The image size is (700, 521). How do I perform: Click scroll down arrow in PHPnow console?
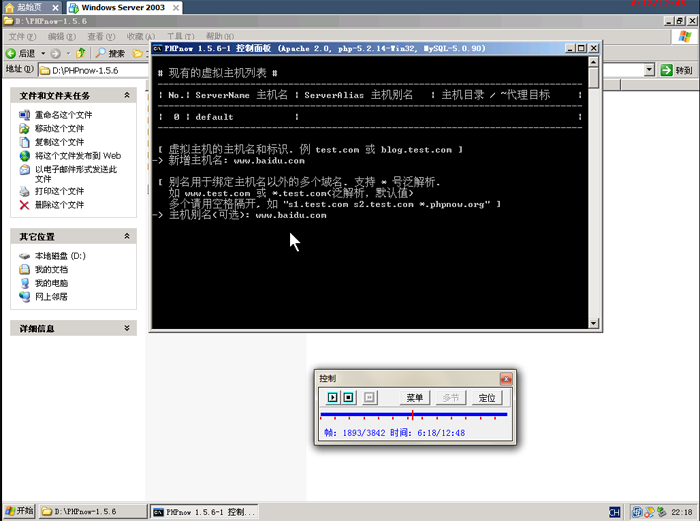click(593, 323)
